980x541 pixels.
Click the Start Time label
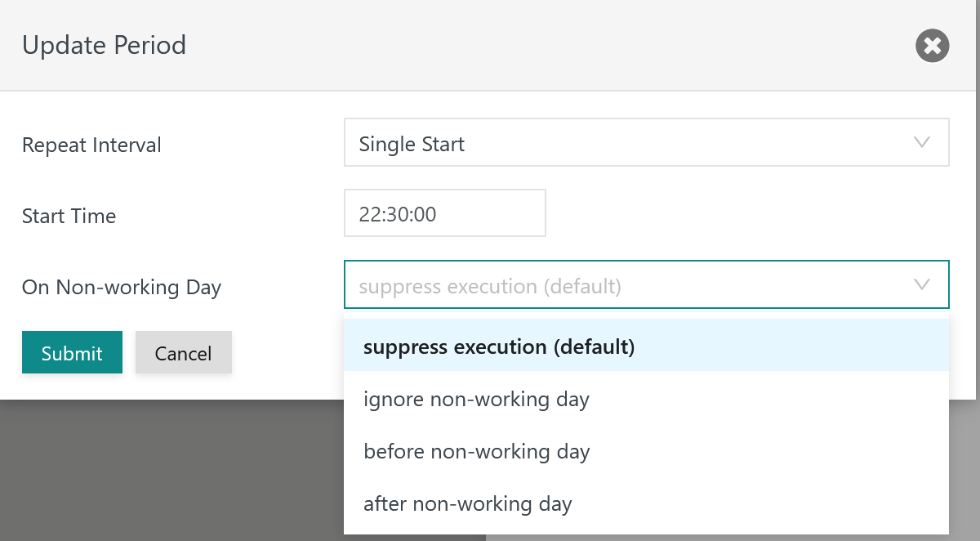(69, 216)
